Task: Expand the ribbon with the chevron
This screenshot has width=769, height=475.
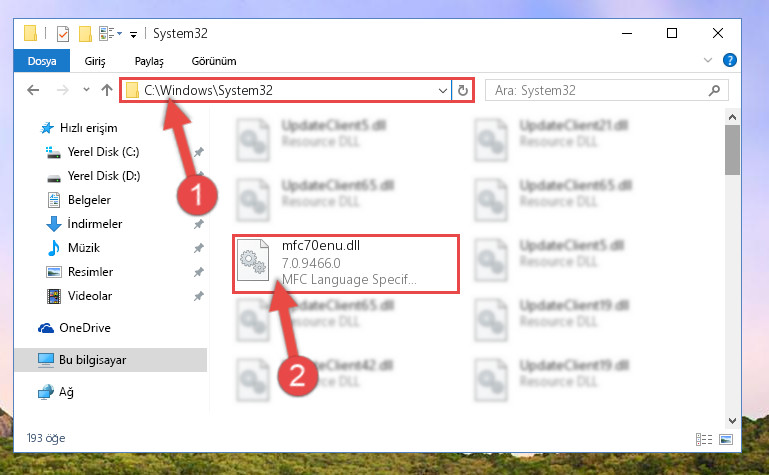Action: click(x=708, y=60)
